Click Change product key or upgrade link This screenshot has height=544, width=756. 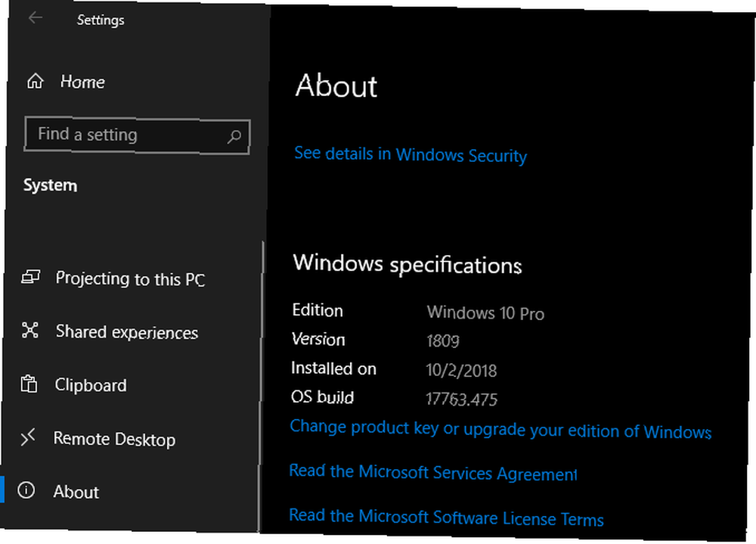click(x=500, y=429)
